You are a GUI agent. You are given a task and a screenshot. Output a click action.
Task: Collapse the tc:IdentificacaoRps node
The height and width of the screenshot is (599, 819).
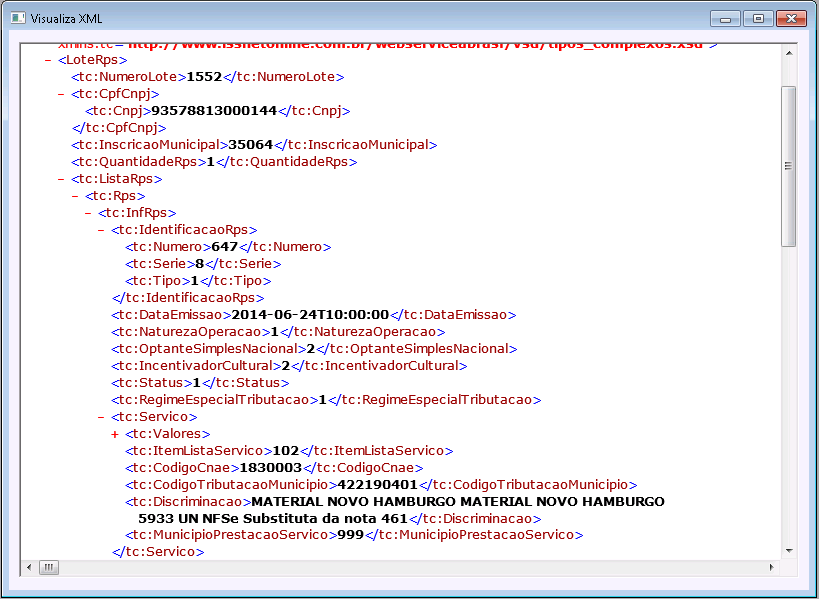click(x=101, y=230)
